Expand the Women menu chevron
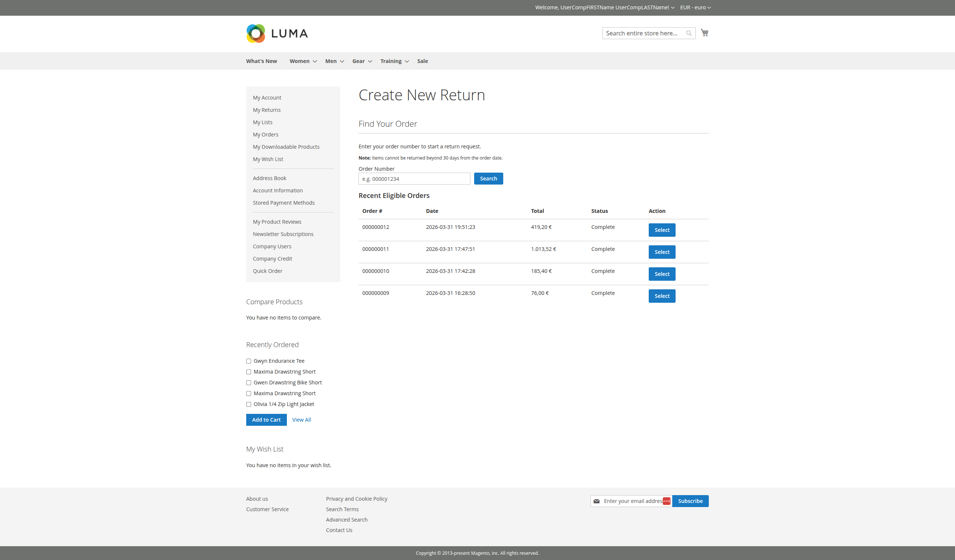The image size is (955, 560). coord(314,62)
